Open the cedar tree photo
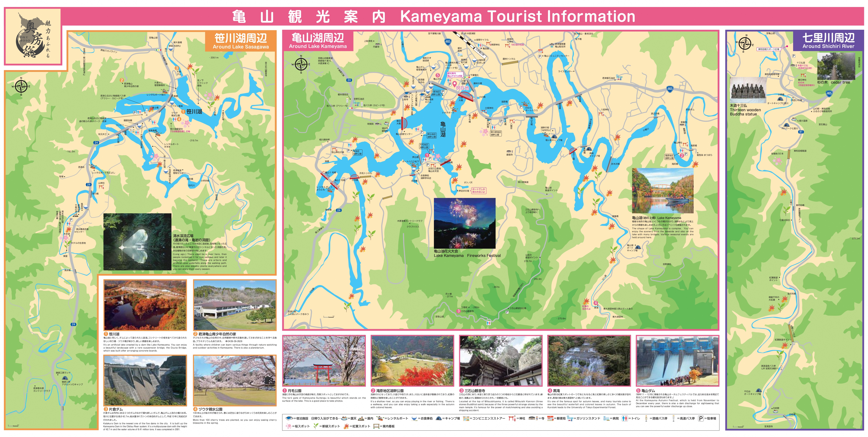The width and height of the screenshot is (868, 437). (x=836, y=66)
